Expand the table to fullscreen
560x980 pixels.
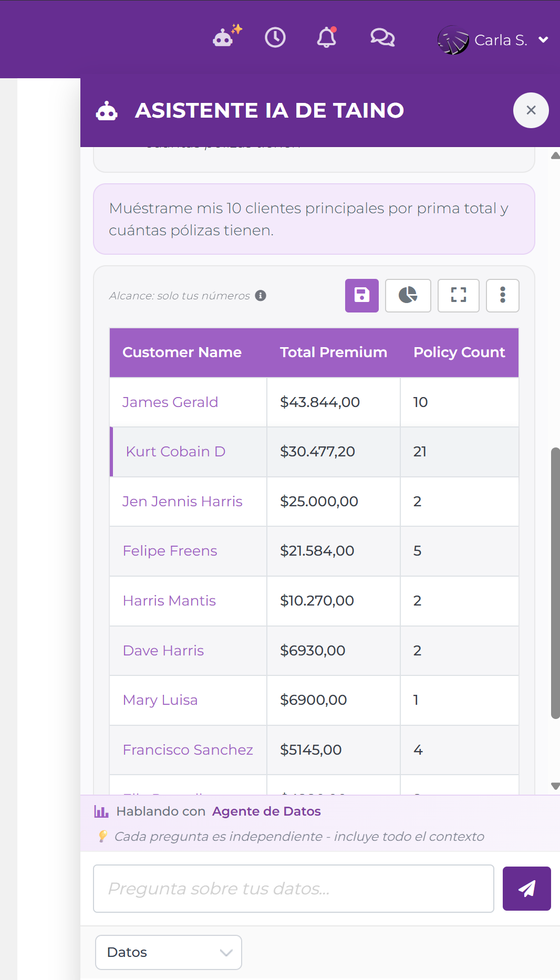click(x=458, y=295)
